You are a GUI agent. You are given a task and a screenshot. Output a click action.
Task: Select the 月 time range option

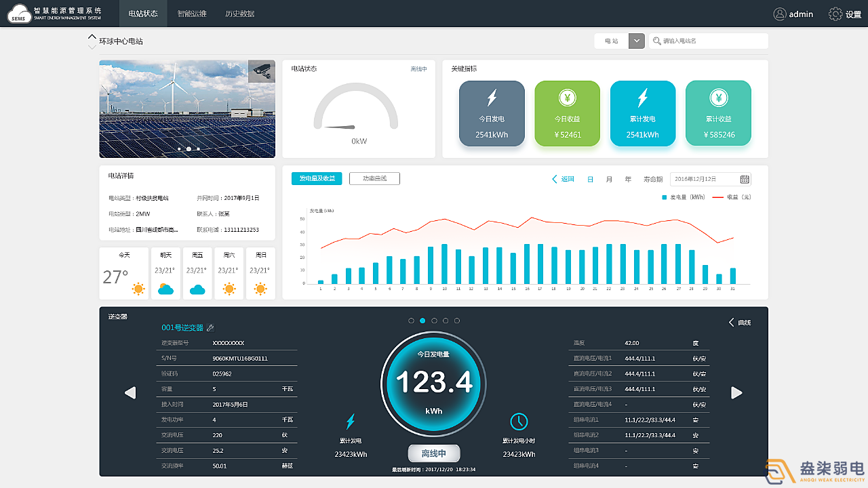(609, 180)
